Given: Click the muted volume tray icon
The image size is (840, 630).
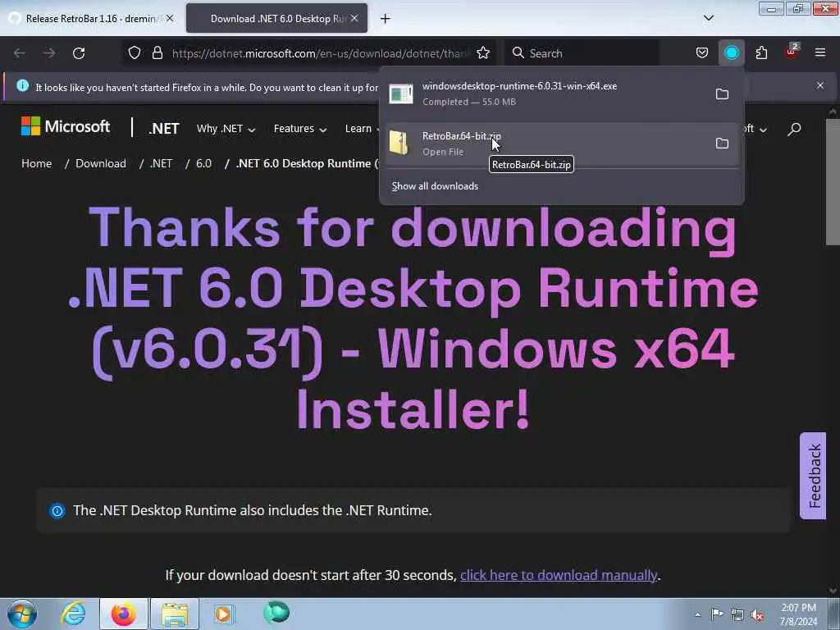Looking at the screenshot, I should (757, 615).
